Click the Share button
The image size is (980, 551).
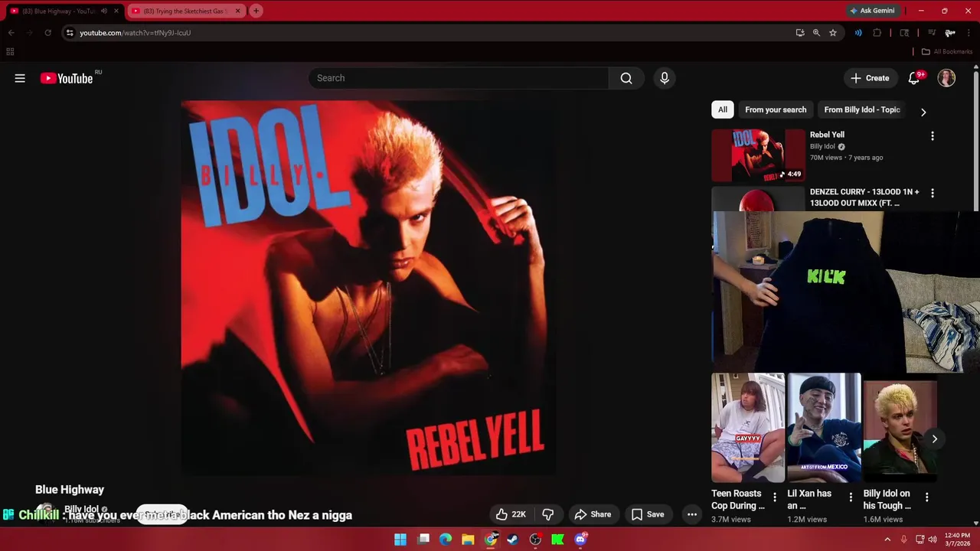pyautogui.click(x=593, y=514)
